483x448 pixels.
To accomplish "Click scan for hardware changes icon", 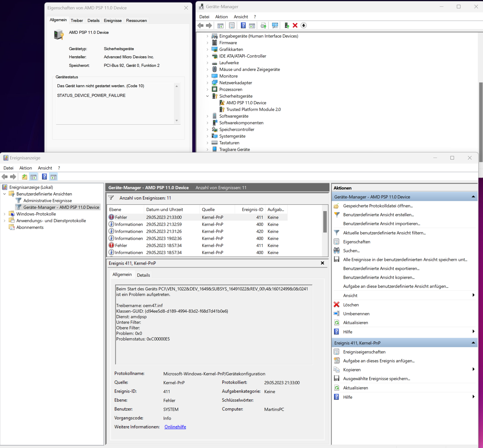I will pos(275,25).
